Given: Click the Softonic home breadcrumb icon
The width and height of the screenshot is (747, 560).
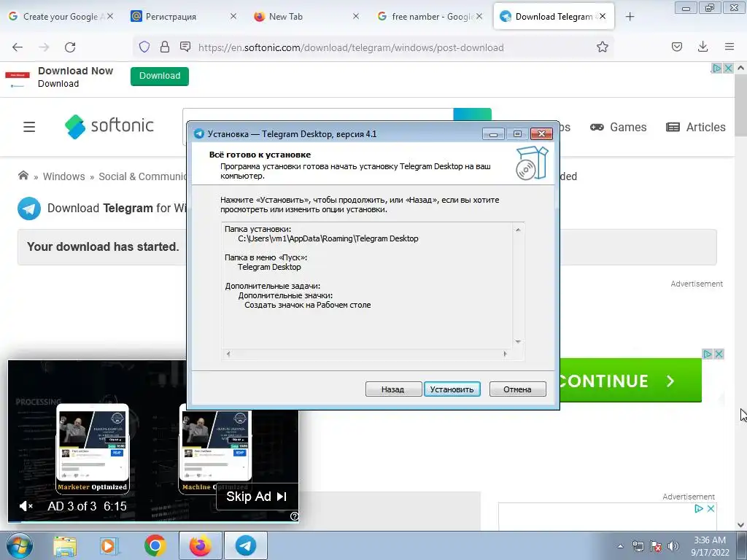Looking at the screenshot, I should point(23,175).
